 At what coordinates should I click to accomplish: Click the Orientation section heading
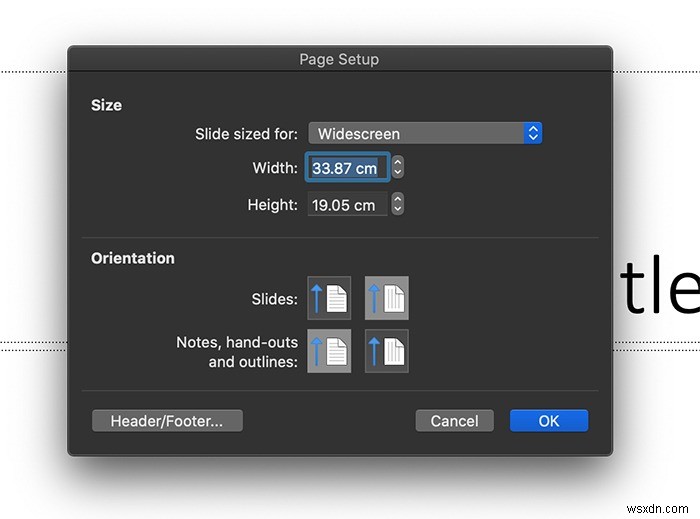(133, 258)
